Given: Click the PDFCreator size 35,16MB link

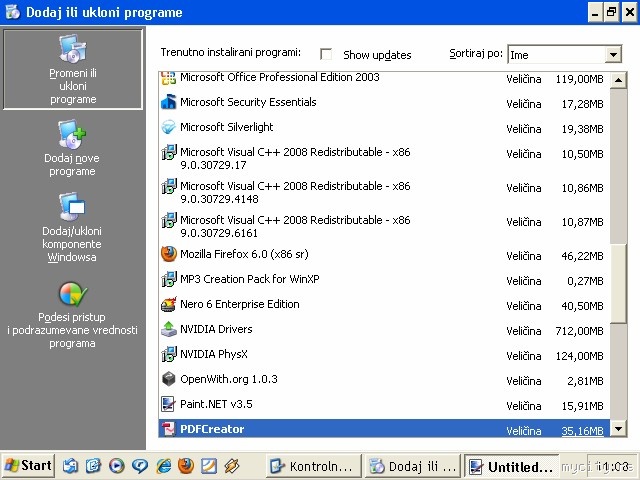Looking at the screenshot, I should (582, 431).
